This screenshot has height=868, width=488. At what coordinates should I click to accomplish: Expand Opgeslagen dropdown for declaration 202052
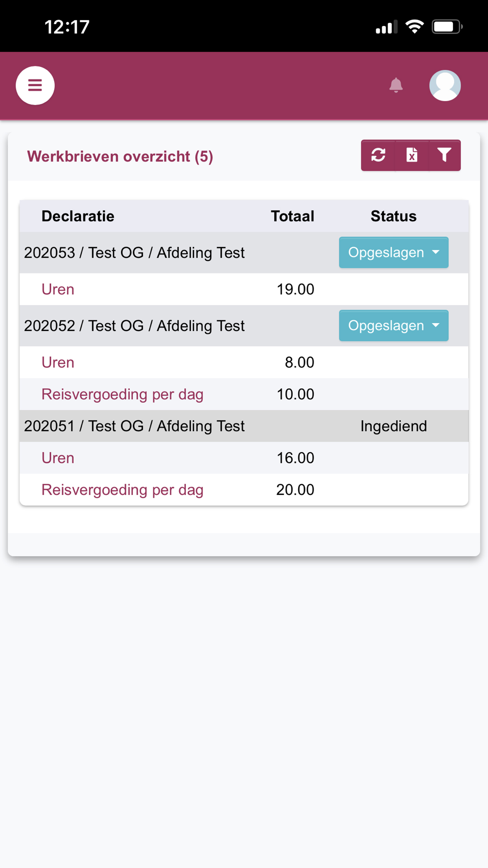tap(393, 326)
